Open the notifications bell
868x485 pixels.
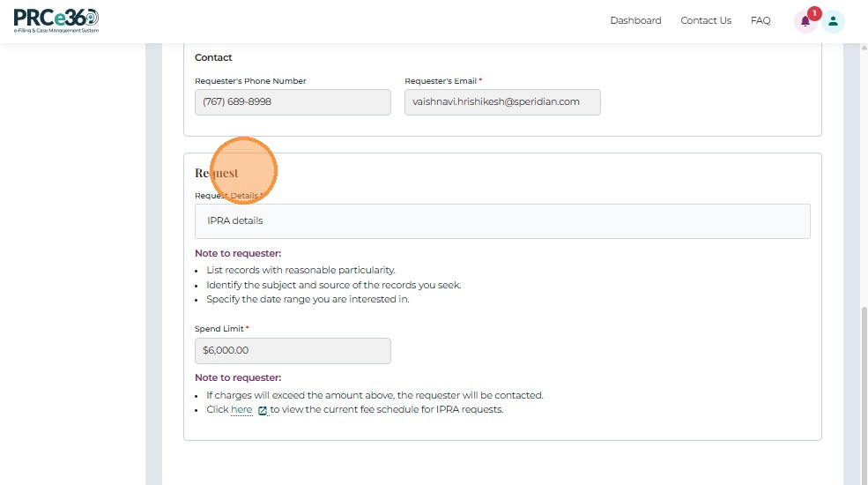pyautogui.click(x=805, y=22)
